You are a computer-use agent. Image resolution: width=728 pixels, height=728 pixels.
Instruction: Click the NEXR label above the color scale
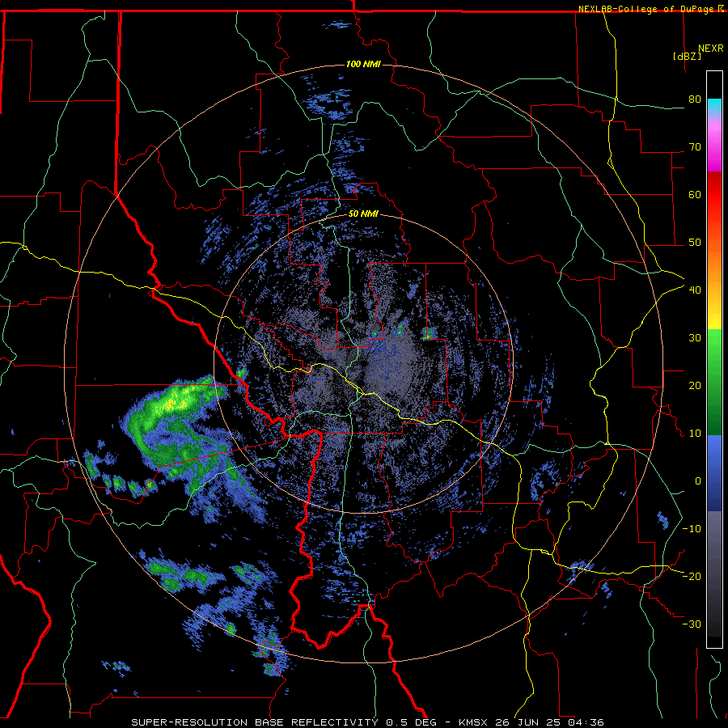[710, 49]
